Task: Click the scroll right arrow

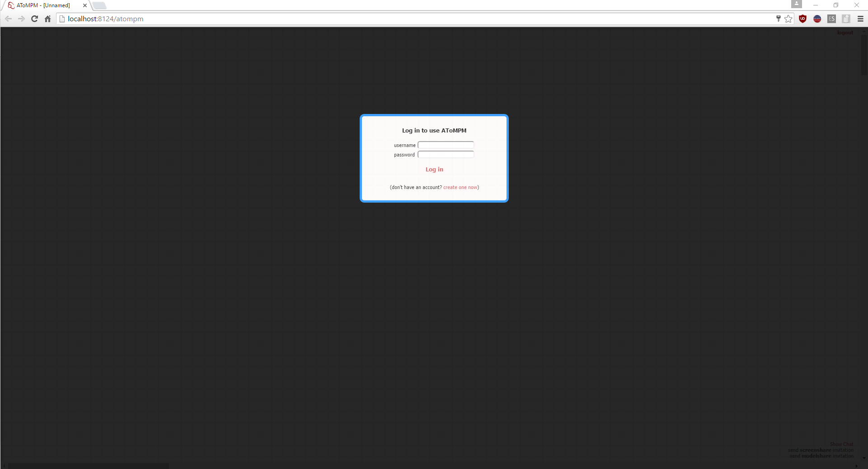Action: 856,466
